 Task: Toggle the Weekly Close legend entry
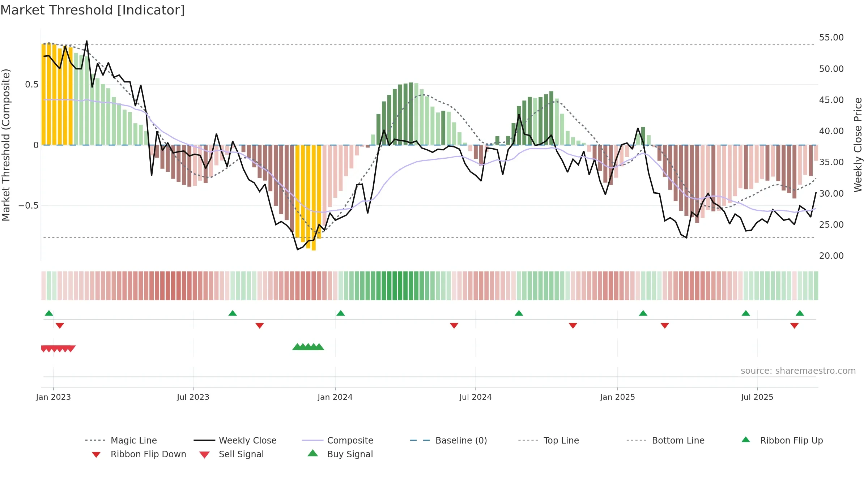pos(235,440)
